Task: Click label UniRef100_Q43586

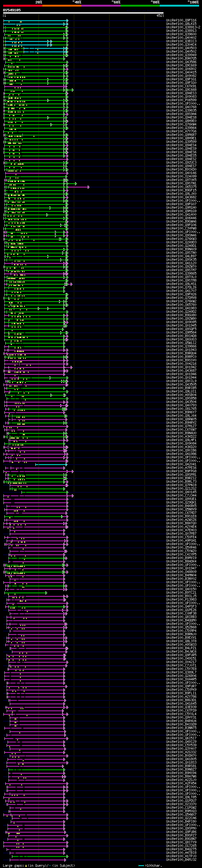Action: click(181, 62)
